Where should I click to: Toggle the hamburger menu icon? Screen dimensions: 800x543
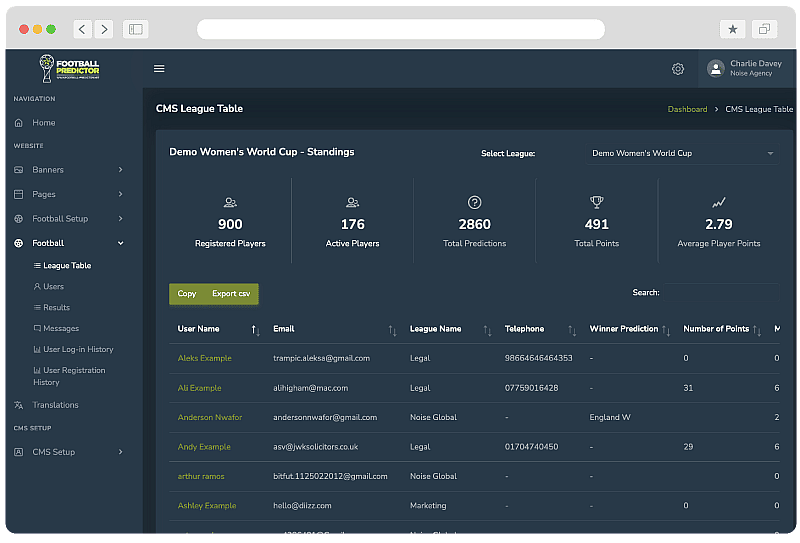point(159,68)
